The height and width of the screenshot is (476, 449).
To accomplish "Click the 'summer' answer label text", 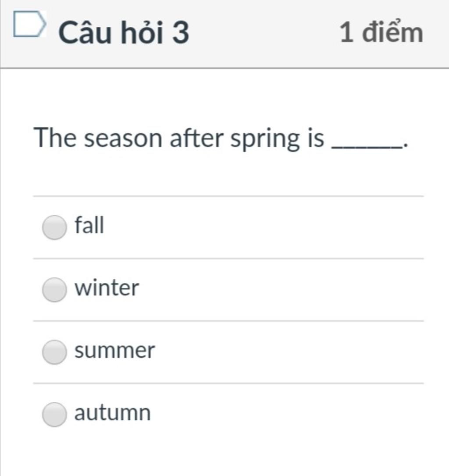I will click(x=115, y=351).
